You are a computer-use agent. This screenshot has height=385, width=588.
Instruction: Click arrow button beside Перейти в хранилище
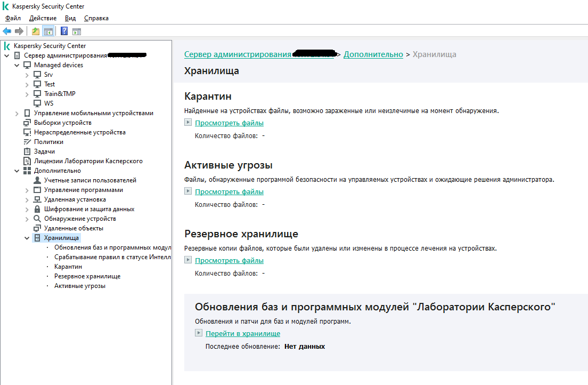pos(199,332)
